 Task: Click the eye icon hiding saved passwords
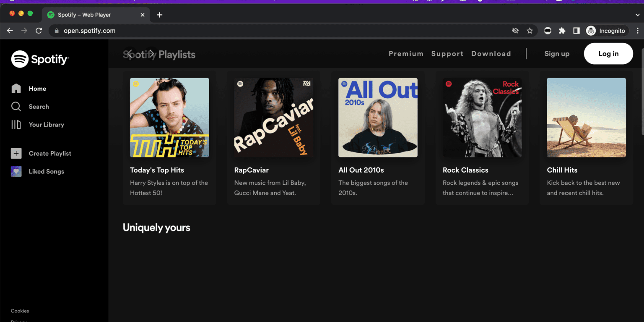(x=515, y=30)
